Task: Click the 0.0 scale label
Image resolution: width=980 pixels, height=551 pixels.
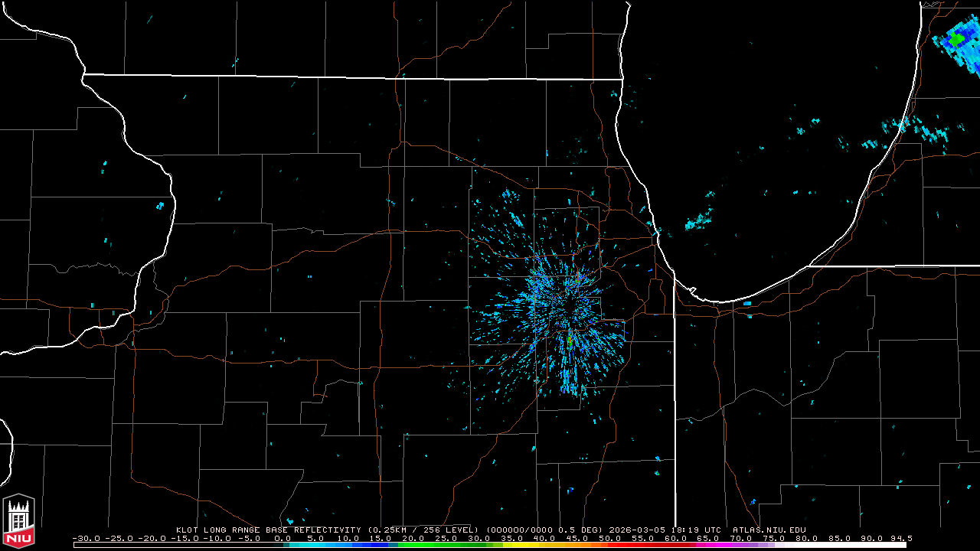Action: point(283,539)
